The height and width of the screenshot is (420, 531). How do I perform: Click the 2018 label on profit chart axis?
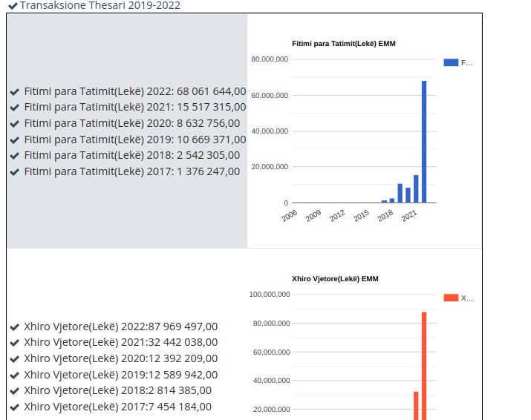tap(385, 216)
